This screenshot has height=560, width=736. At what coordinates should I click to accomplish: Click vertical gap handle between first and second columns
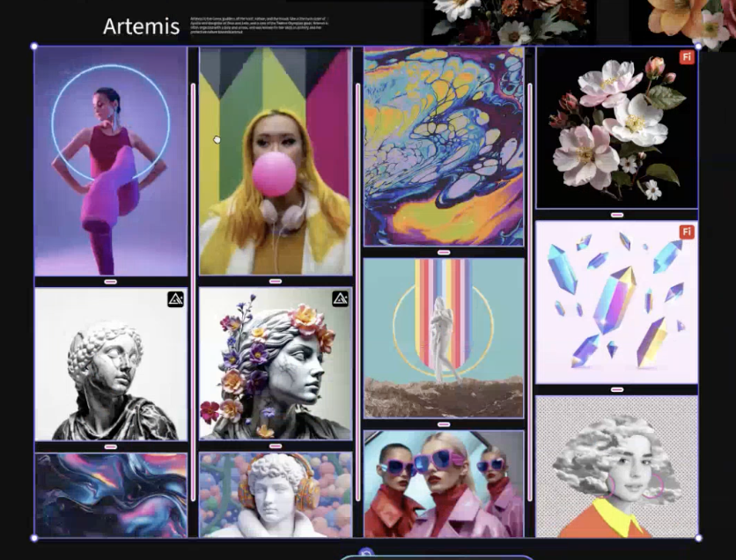click(x=193, y=291)
